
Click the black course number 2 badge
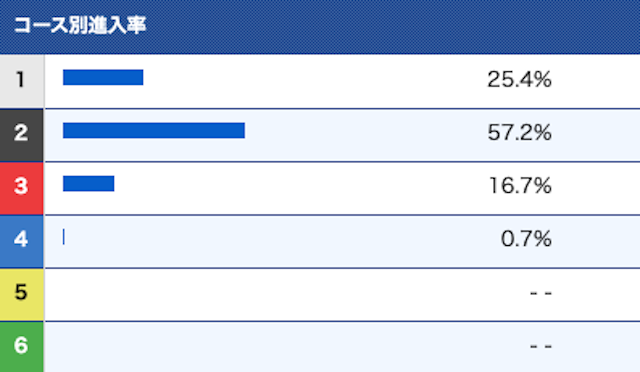tap(22, 135)
